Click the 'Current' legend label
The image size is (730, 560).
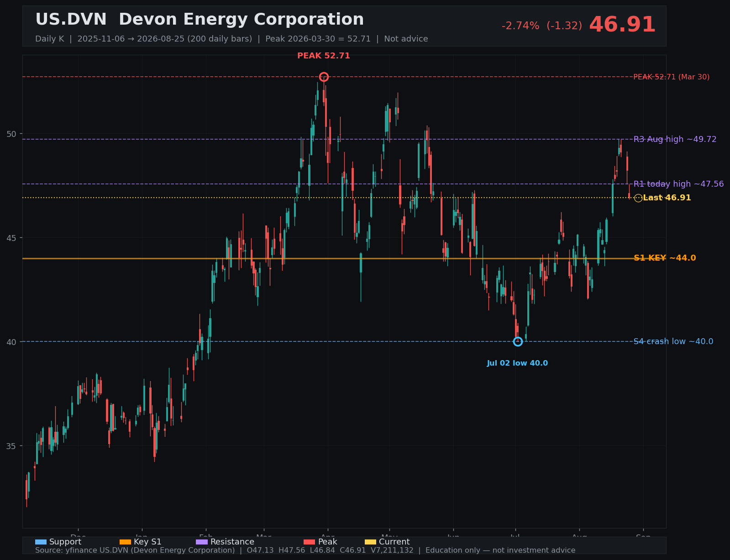pos(394,542)
